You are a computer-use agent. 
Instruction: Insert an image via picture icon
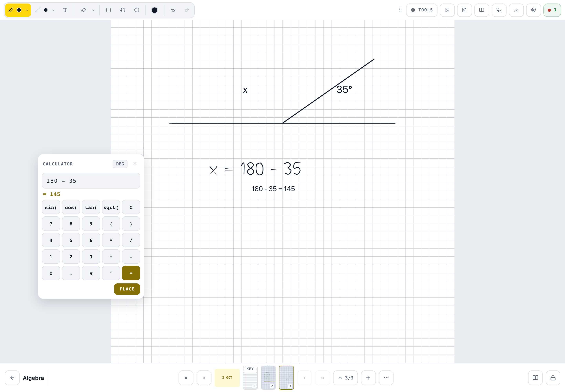coord(447,10)
